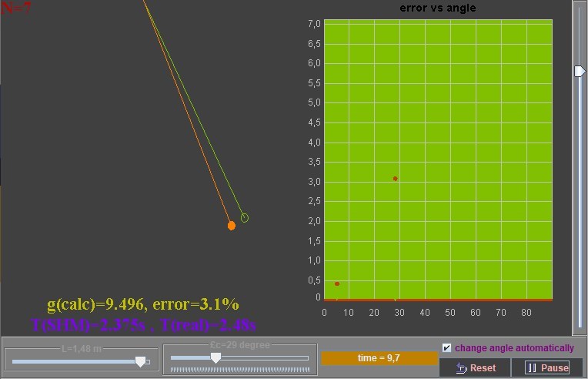Click the solid orange pendulum bob
This screenshot has height=379, width=588.
232,226
